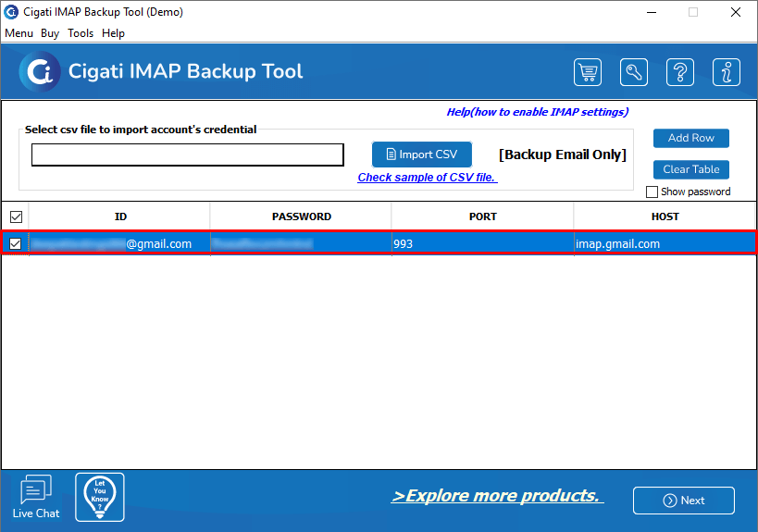This screenshot has width=758, height=532.
Task: Minimize the Cigati IMAP Backup Tool window
Action: tap(652, 12)
